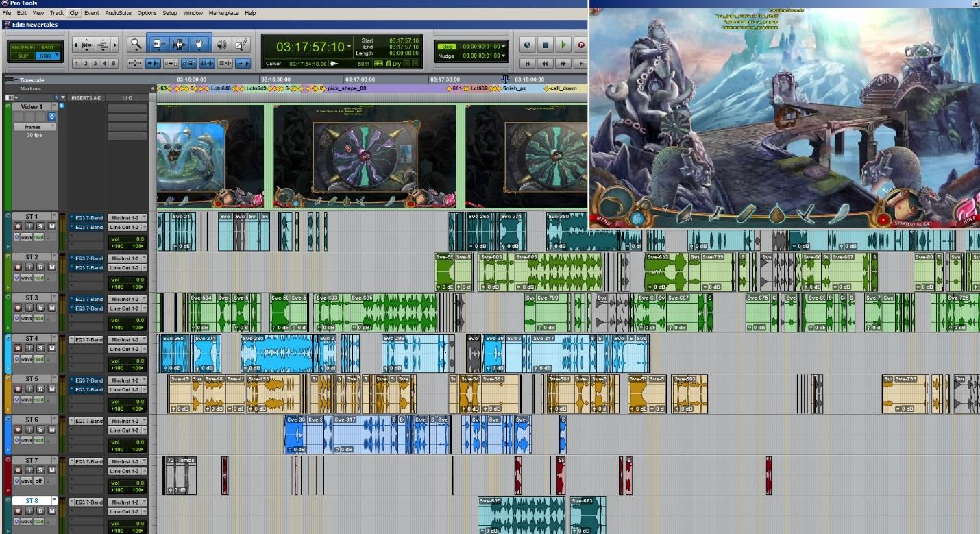The width and height of the screenshot is (980, 534).
Task: Toggle Link Track and Edit Selection
Action: (225, 63)
